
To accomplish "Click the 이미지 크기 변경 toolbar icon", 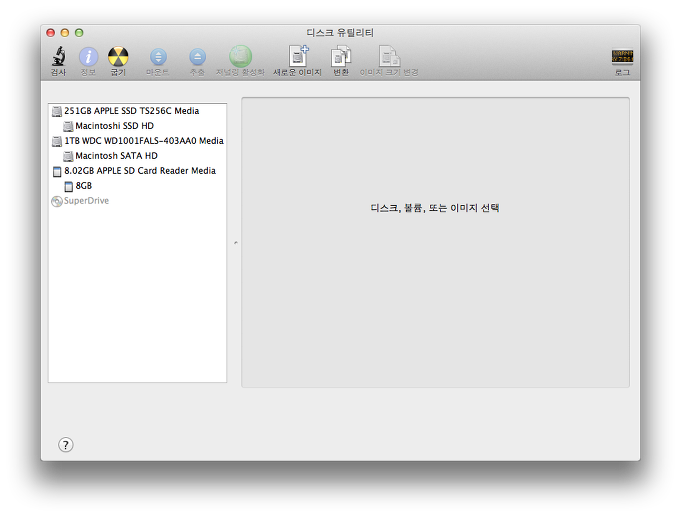I will [389, 56].
